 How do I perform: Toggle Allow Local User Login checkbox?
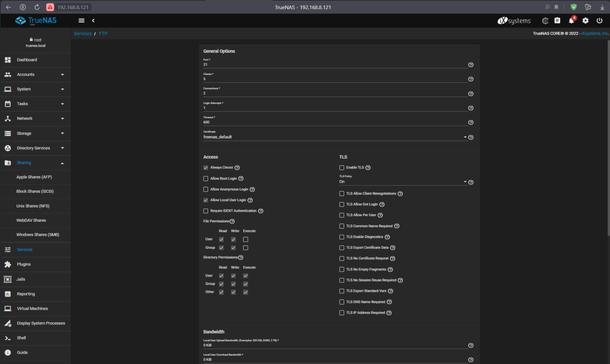pos(206,200)
